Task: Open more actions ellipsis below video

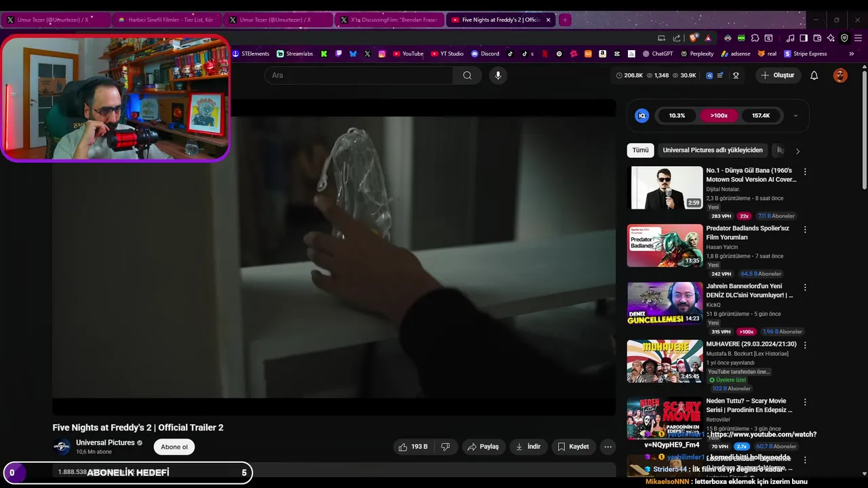Action: pyautogui.click(x=608, y=447)
